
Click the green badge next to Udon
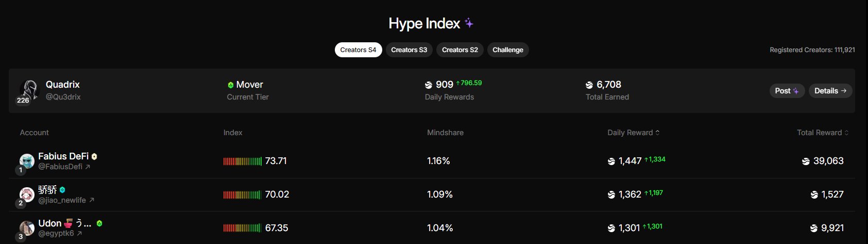[x=99, y=223]
